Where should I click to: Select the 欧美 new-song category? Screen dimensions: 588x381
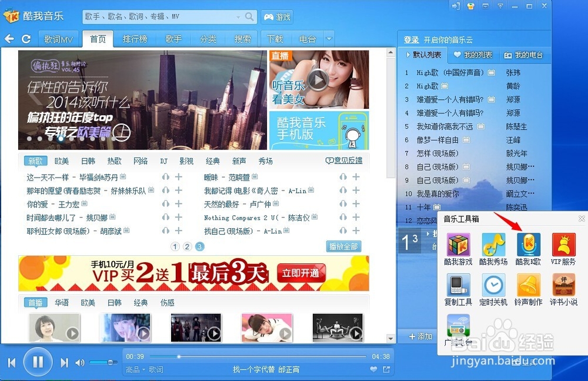click(x=62, y=161)
